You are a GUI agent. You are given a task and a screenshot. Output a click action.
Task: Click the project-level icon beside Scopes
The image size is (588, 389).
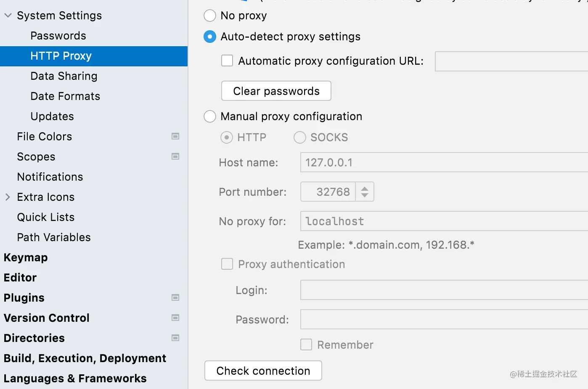[x=175, y=156]
